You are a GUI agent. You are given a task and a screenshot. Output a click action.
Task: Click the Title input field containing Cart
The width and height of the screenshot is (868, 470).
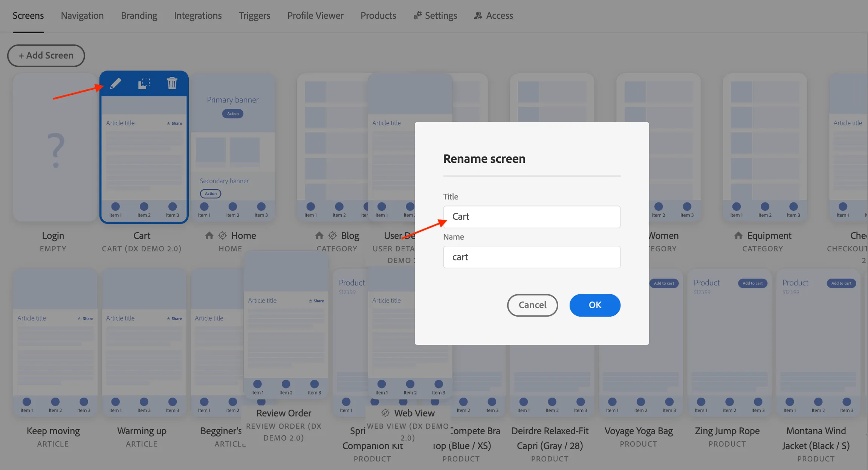coord(532,217)
